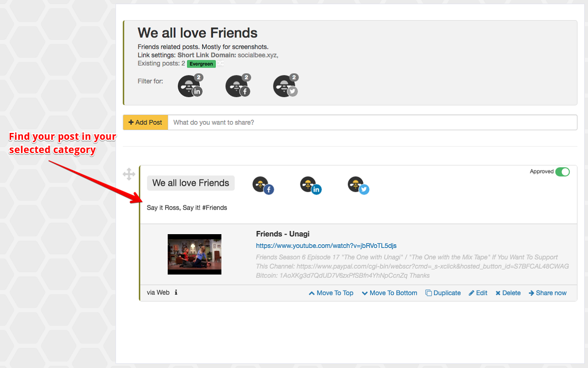The height and width of the screenshot is (368, 588).
Task: Open the youtube.com watch link
Action: 326,246
